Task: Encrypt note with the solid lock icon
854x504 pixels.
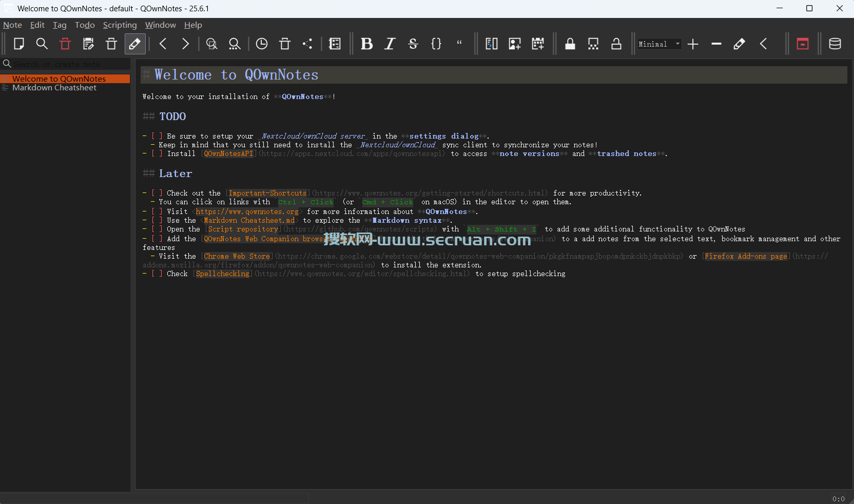Action: (x=570, y=44)
